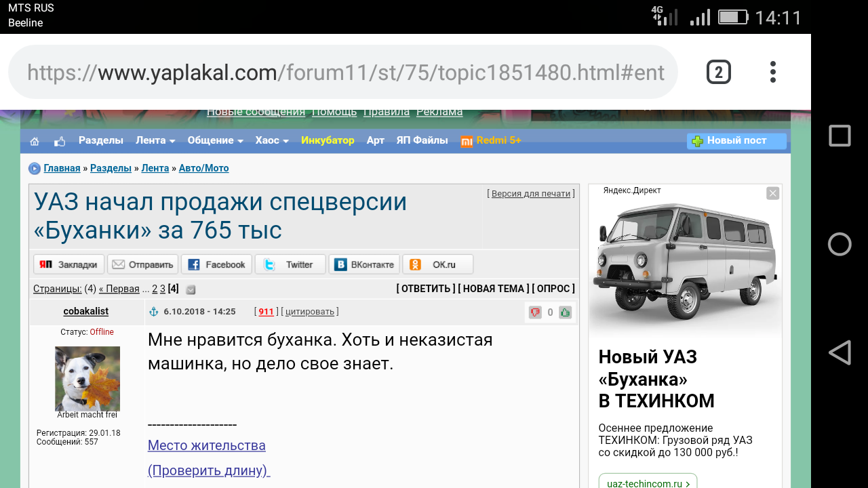Click the red Offline status text

tap(102, 332)
